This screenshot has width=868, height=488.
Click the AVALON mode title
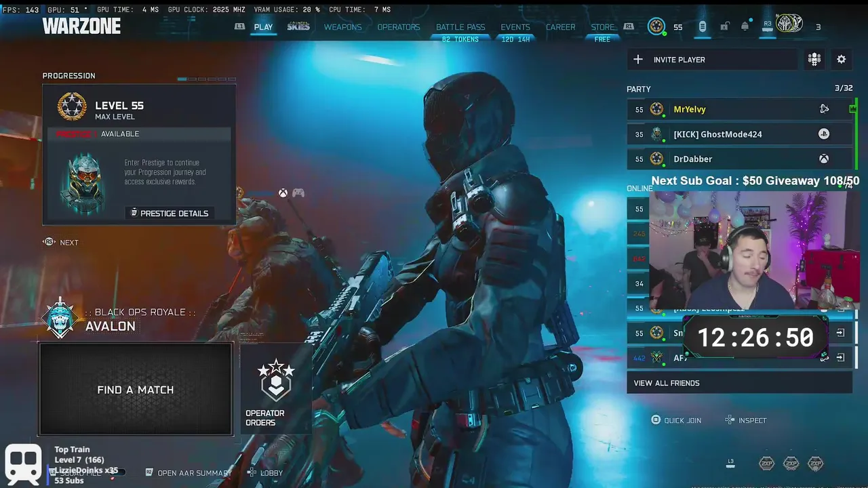111,326
